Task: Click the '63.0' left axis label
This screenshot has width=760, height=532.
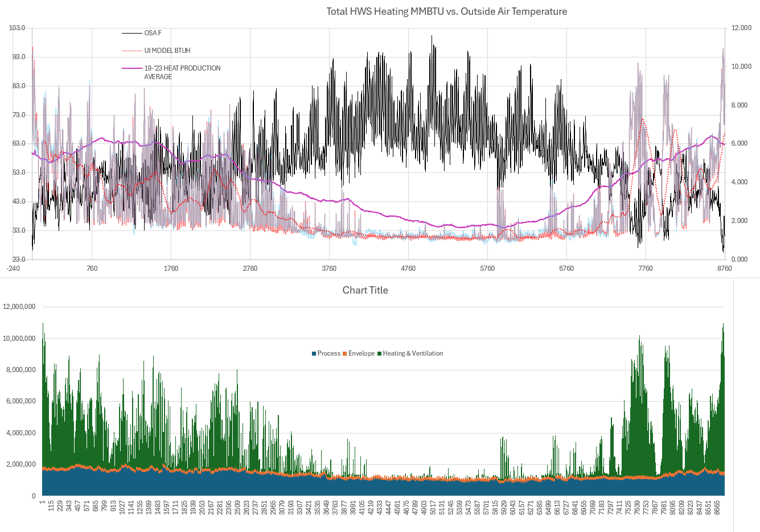Action: pos(18,143)
